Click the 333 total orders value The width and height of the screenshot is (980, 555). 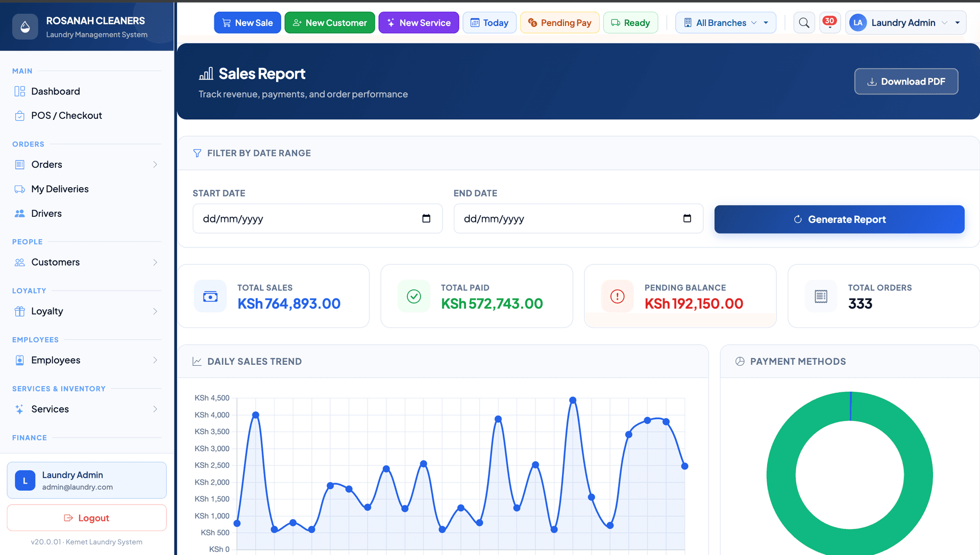pyautogui.click(x=860, y=304)
